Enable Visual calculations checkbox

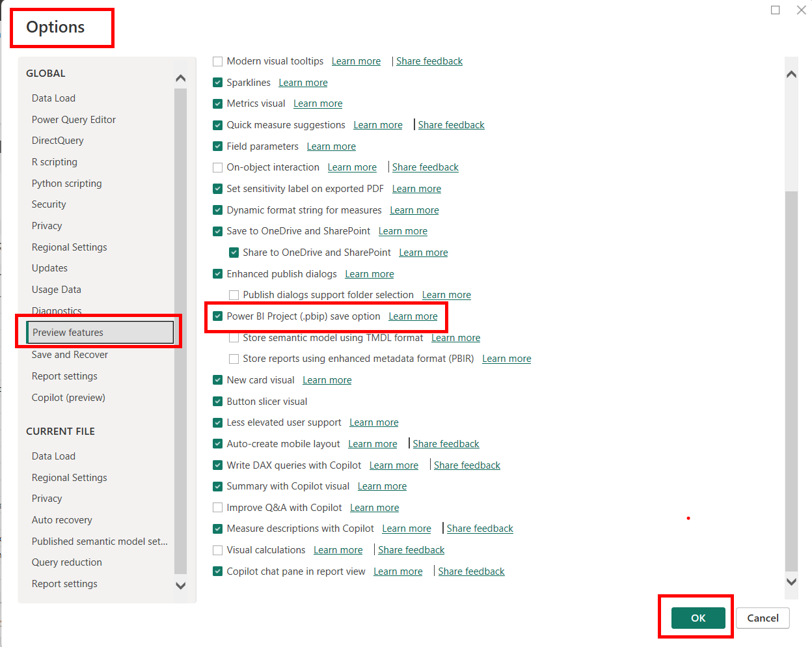218,550
